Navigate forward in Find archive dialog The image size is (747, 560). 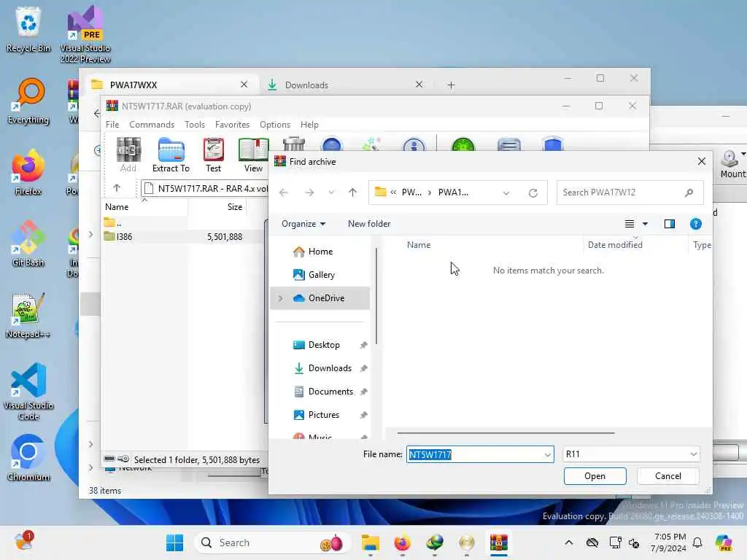point(309,192)
